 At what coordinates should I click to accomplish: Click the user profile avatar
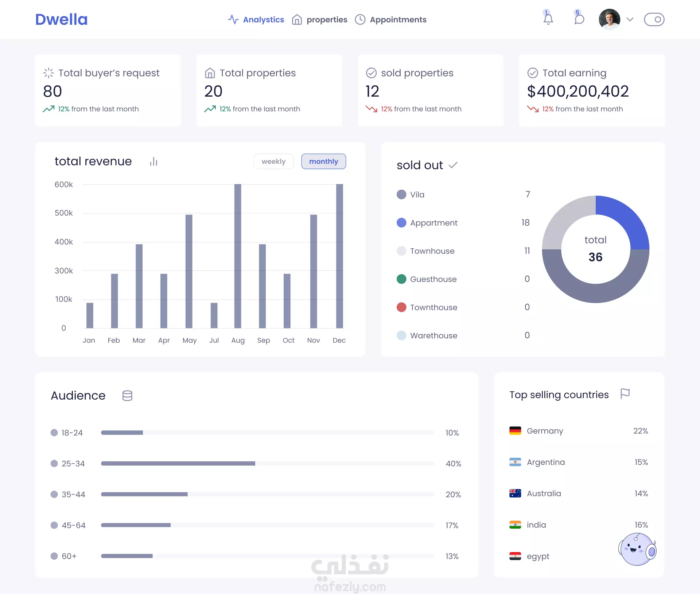coord(609,19)
